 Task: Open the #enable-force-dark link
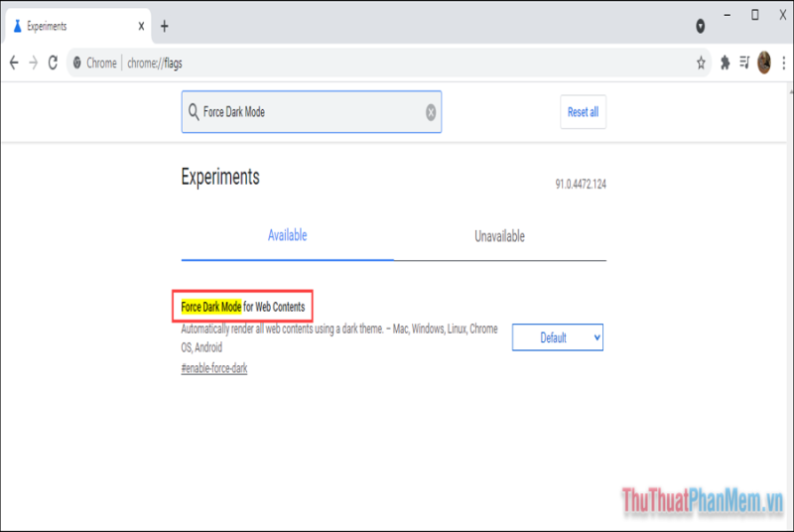(x=214, y=368)
